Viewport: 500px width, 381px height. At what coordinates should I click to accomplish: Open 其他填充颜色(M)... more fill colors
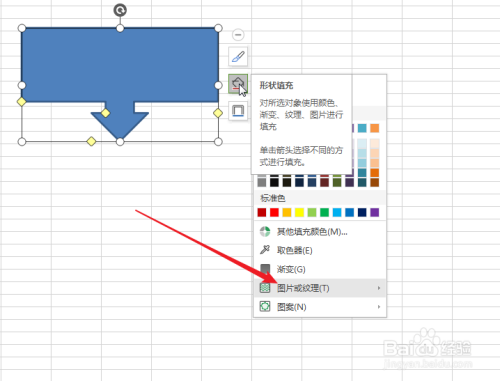320,231
